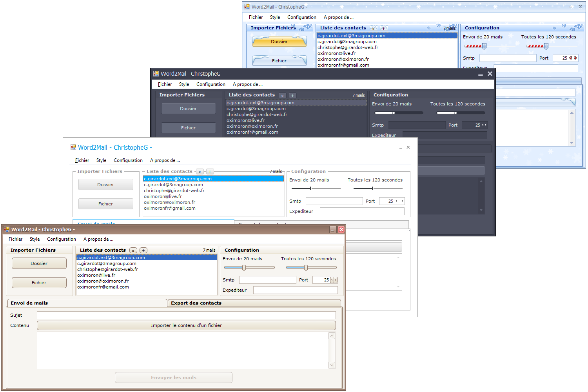This screenshot has height=392, width=588.
Task: Switch to Export des contacts tab in brown window
Action: pos(254,303)
